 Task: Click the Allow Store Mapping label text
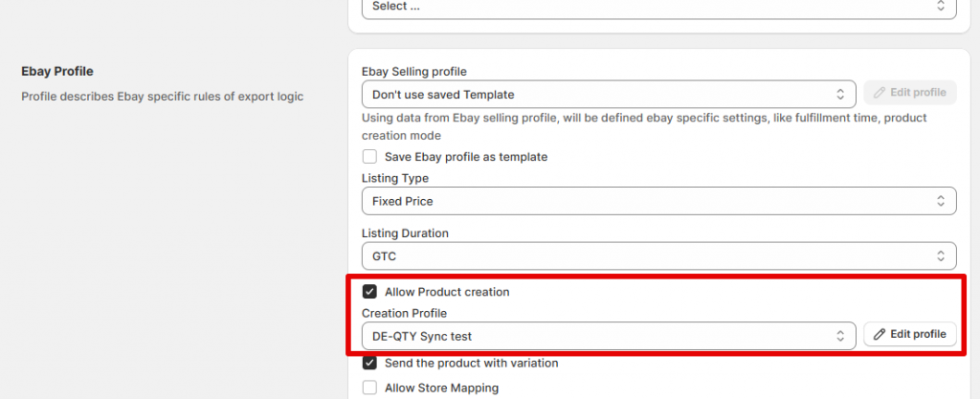coord(441,388)
